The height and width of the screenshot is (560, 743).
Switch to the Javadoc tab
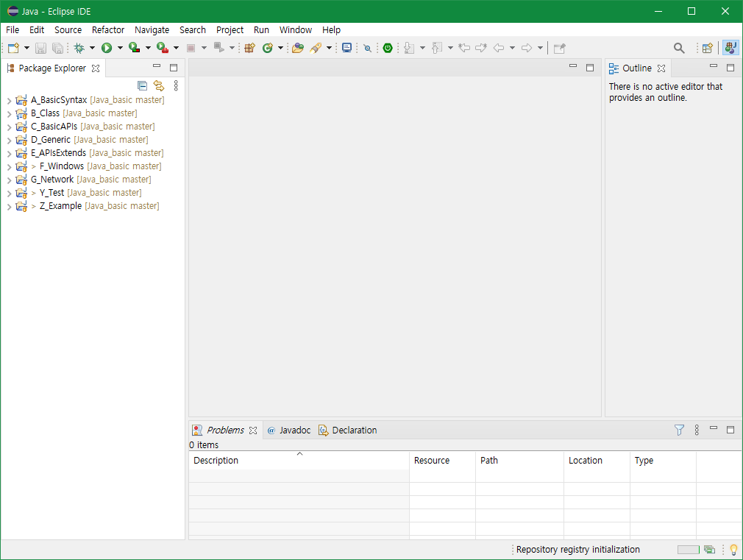click(x=289, y=430)
